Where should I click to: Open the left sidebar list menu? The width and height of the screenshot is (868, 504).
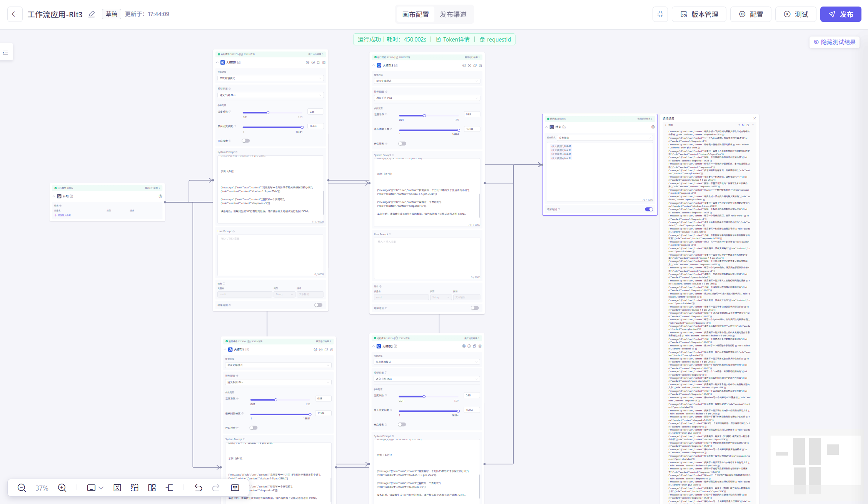tap(6, 53)
